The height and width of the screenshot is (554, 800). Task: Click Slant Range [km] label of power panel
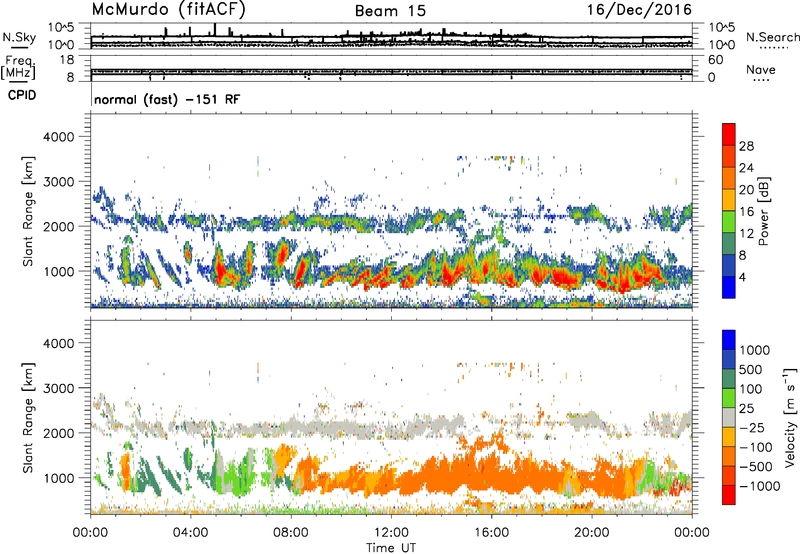tap(28, 211)
